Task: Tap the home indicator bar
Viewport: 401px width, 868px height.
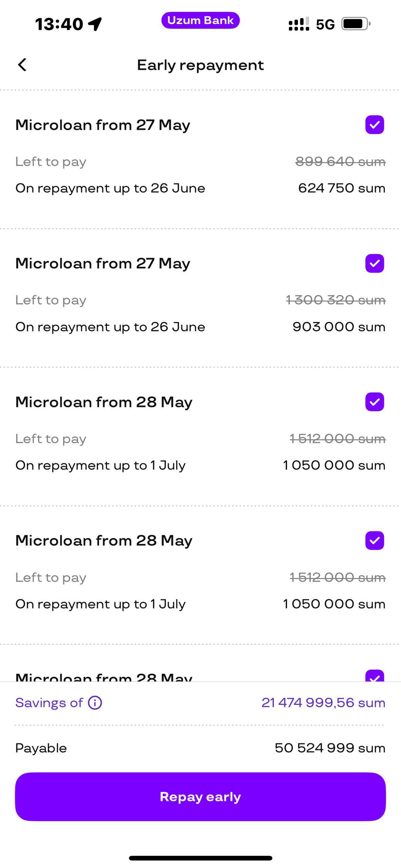Action: pyautogui.click(x=200, y=858)
